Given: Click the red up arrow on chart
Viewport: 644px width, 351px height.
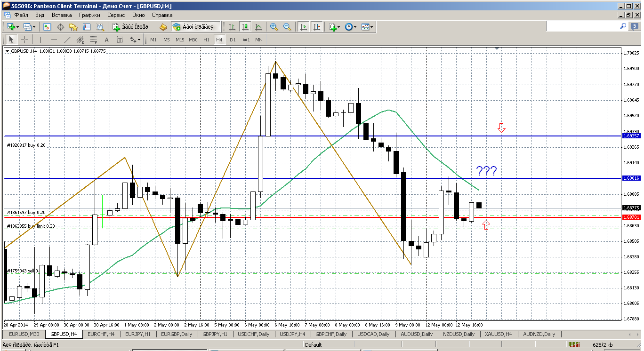Looking at the screenshot, I should [x=486, y=225].
